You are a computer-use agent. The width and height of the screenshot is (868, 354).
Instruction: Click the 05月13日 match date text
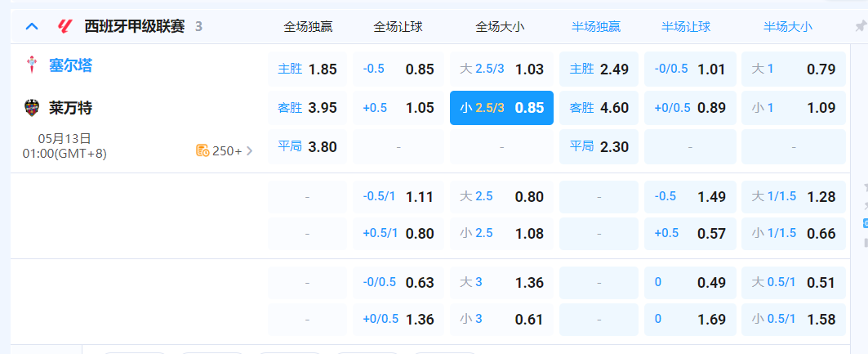[65, 138]
